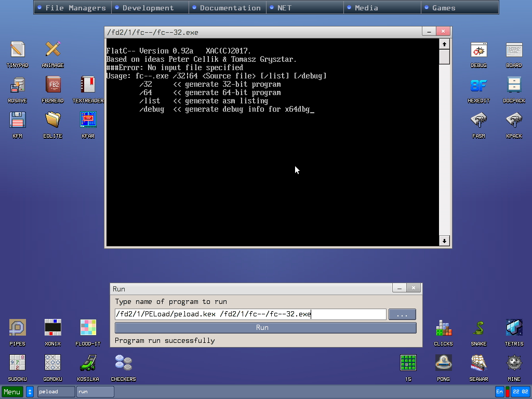Open the Sudoku game icon
Screen dimensions: 532x399
coord(17,364)
